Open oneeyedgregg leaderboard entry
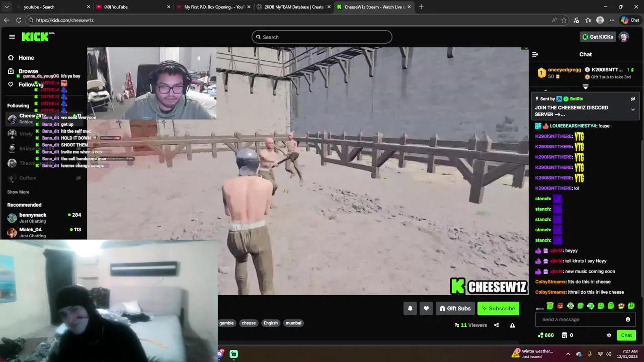Screen dimensions: 644x362 pyautogui.click(x=558, y=73)
